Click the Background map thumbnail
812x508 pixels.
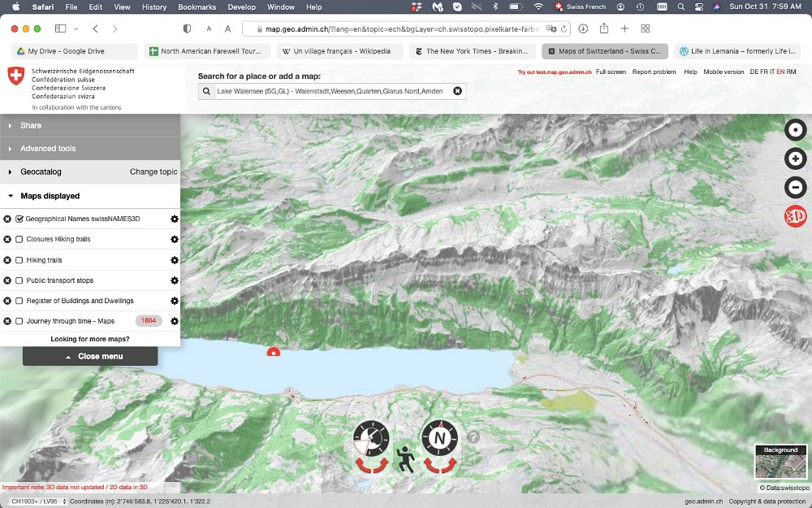click(780, 466)
